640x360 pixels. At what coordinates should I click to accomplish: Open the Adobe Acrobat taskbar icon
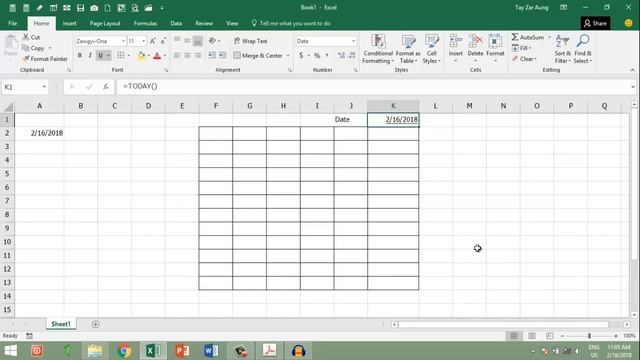point(269,351)
